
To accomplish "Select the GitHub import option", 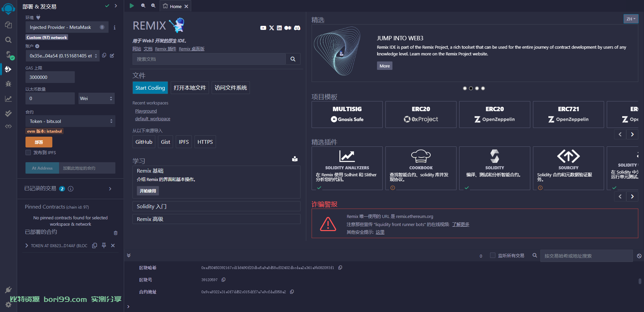I will 144,142.
